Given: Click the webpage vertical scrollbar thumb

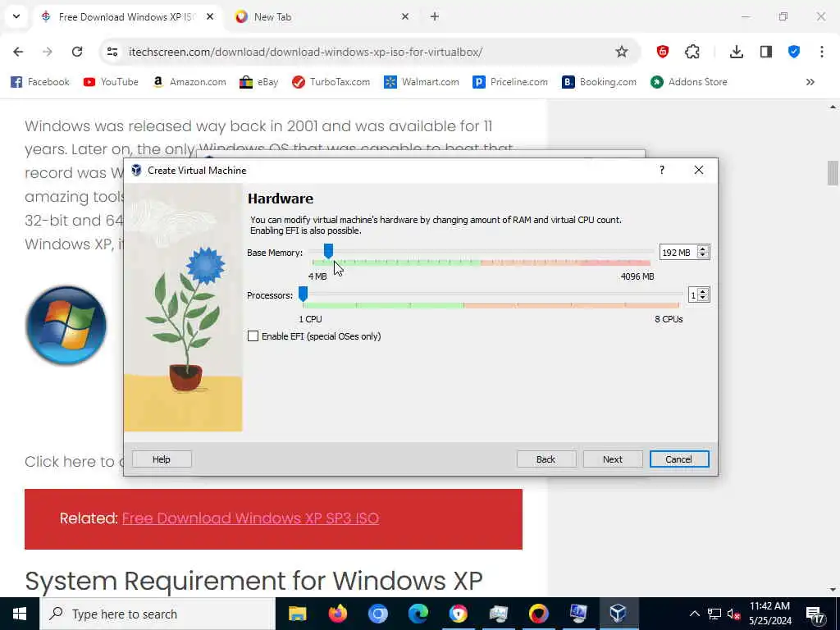Looking at the screenshot, I should [833, 172].
